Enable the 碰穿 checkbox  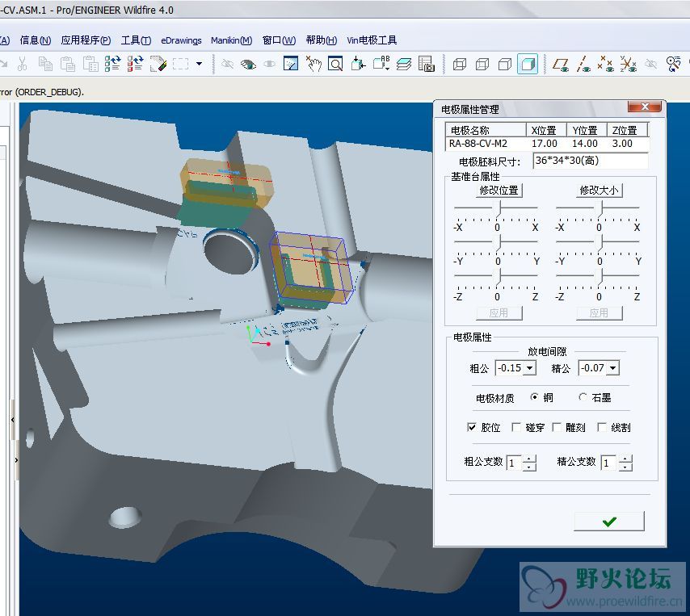517,427
